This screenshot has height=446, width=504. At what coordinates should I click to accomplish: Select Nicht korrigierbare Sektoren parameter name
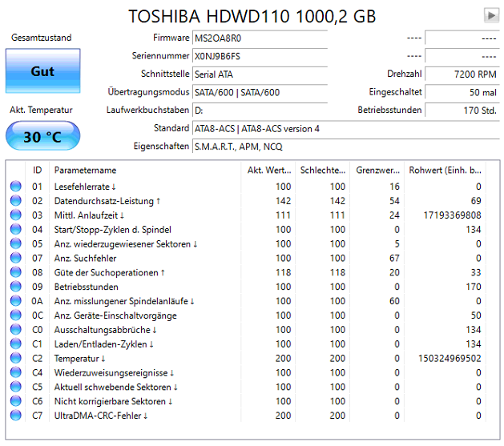coord(113,401)
